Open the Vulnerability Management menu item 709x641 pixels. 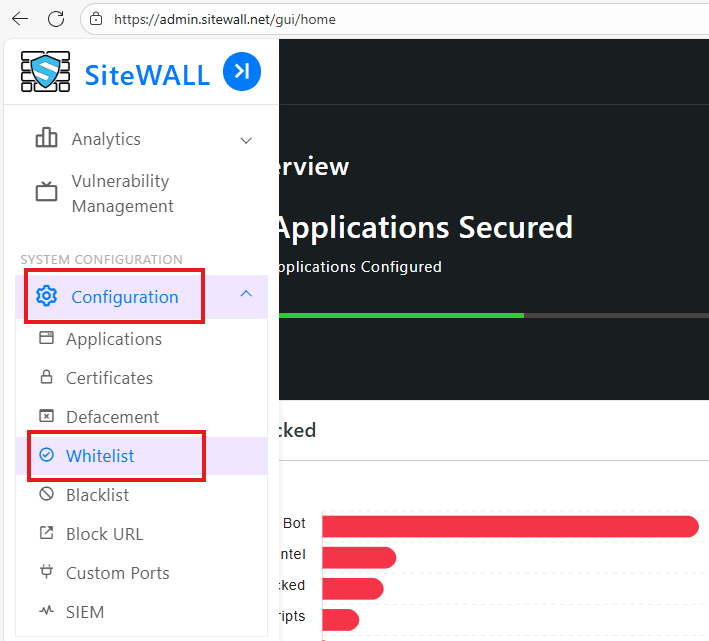click(x=121, y=193)
